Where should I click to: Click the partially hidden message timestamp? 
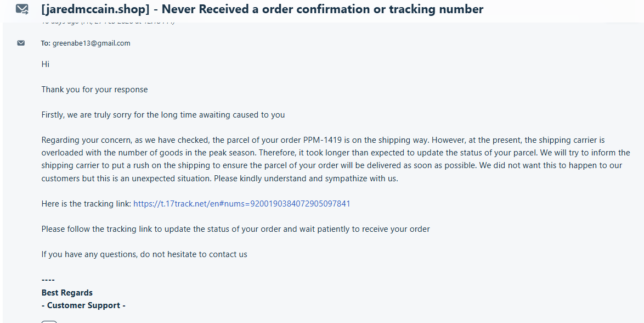(x=108, y=23)
